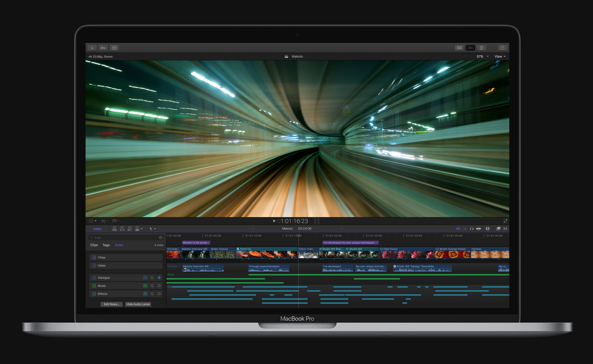Click the Edit Roles button

(x=111, y=304)
